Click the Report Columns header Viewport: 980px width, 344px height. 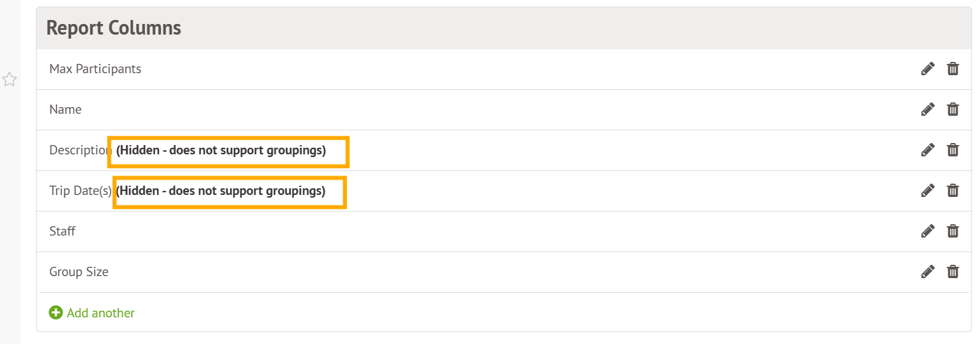point(114,28)
